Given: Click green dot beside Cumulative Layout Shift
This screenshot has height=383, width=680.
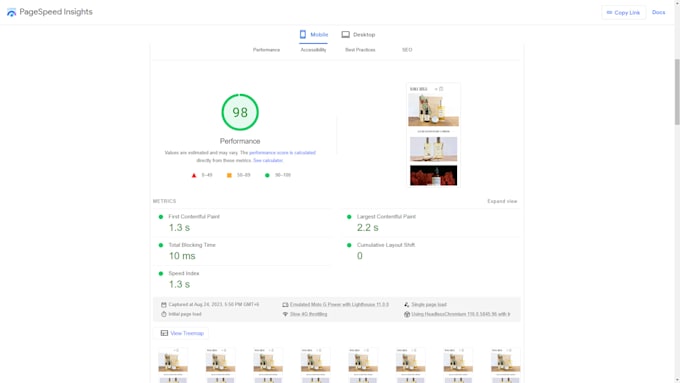Looking at the screenshot, I should click(349, 245).
